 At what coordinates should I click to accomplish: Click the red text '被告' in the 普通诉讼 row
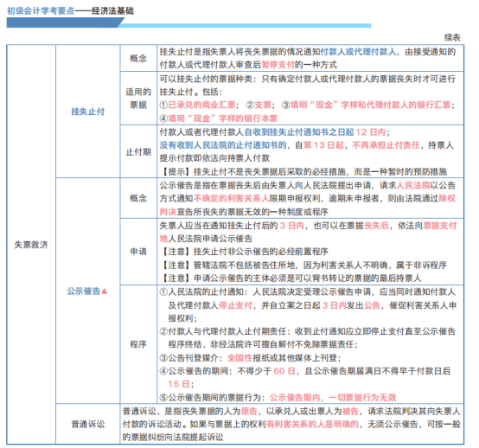click(x=350, y=411)
